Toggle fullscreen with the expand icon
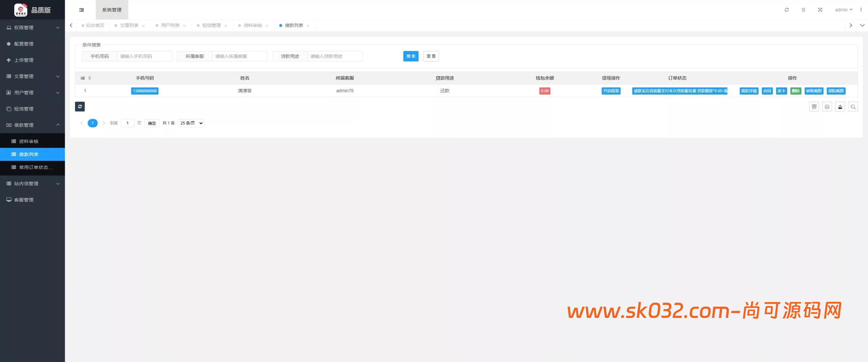This screenshot has height=362, width=868. (x=820, y=10)
